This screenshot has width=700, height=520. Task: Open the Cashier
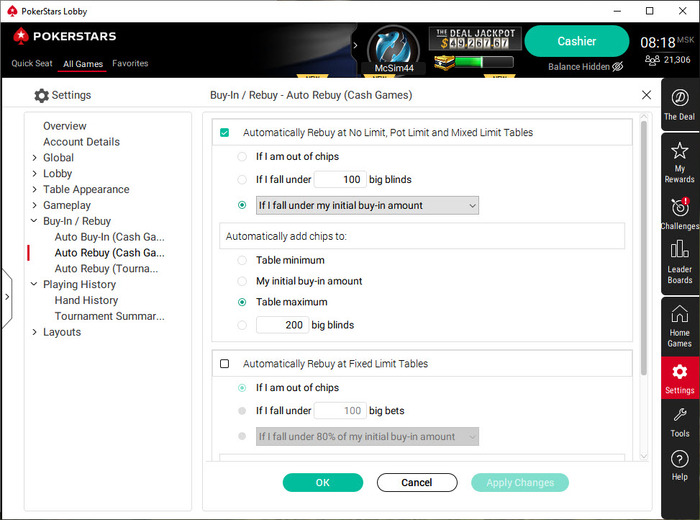[x=576, y=41]
